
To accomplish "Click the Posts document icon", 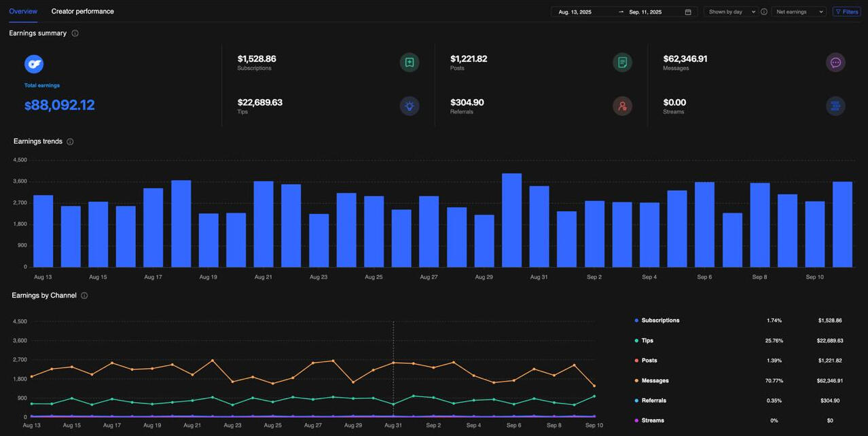I will click(622, 62).
